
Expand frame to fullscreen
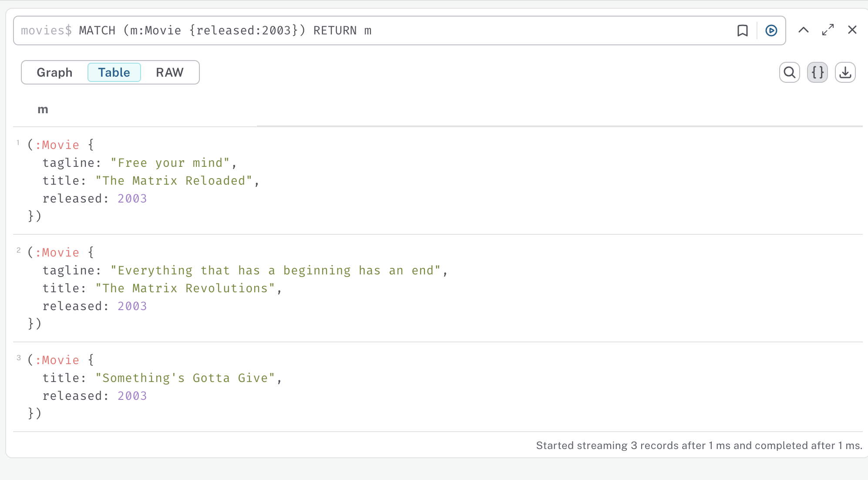point(828,30)
